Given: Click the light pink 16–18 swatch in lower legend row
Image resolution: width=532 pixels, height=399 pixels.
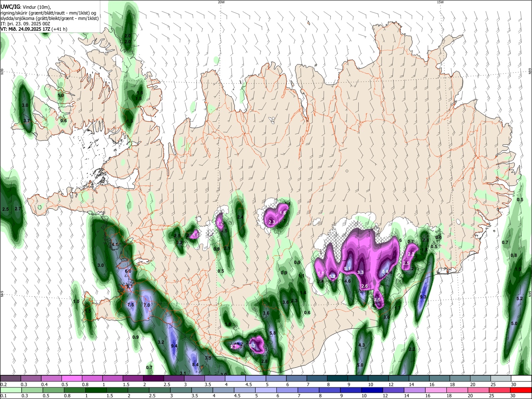Looking at the screenshot, I should pos(435,390).
